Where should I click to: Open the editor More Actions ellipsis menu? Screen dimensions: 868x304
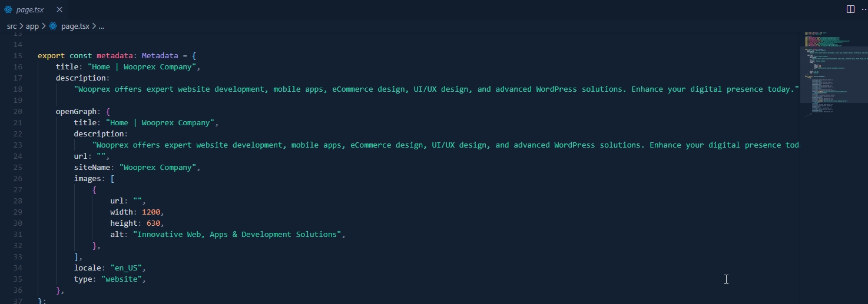pos(864,9)
